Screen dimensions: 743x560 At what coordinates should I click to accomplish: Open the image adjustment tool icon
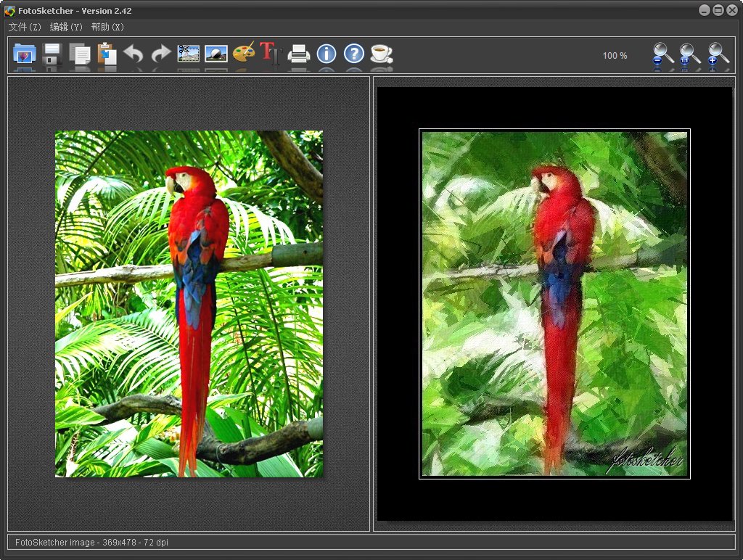(x=215, y=54)
